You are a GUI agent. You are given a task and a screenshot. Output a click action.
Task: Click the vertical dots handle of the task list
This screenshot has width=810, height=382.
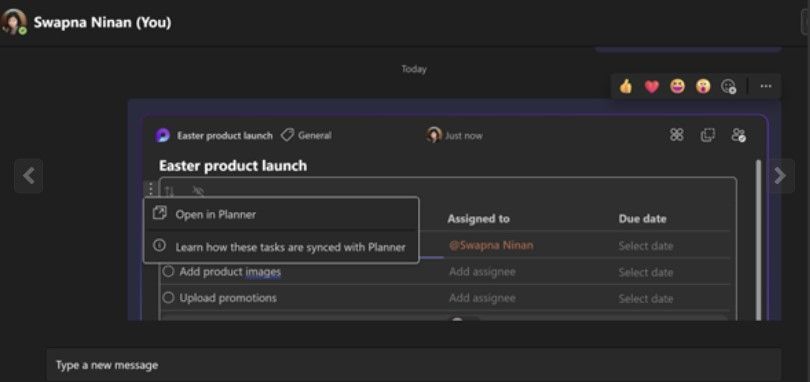[150, 188]
